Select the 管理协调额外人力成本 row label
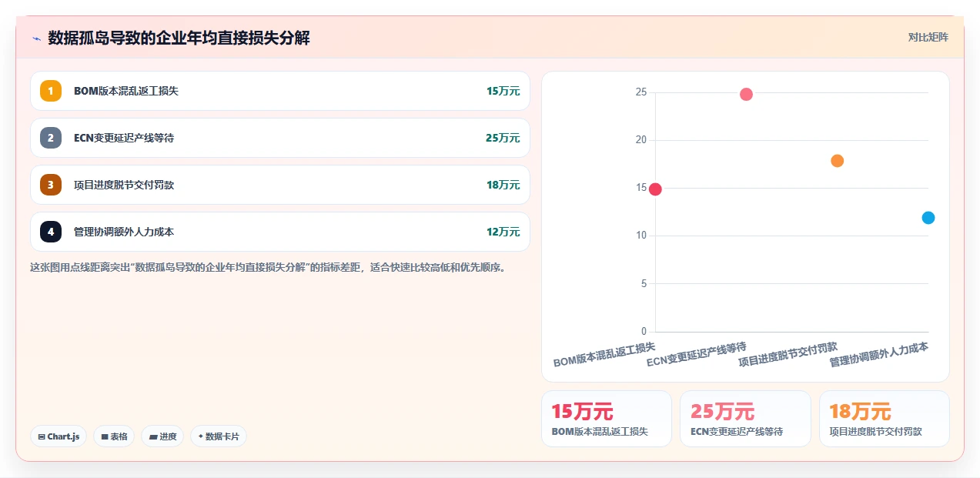This screenshot has width=980, height=478. pos(124,232)
